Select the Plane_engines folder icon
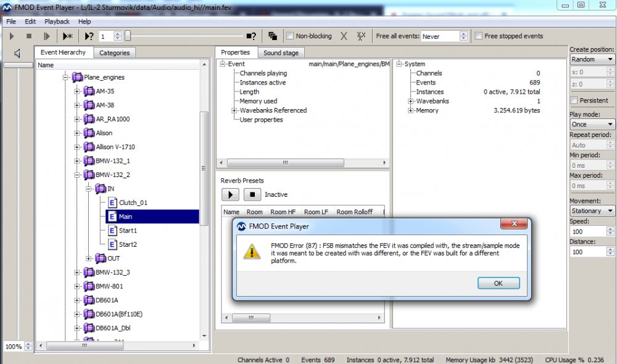Viewport: 617px width, 364px height. 77,77
